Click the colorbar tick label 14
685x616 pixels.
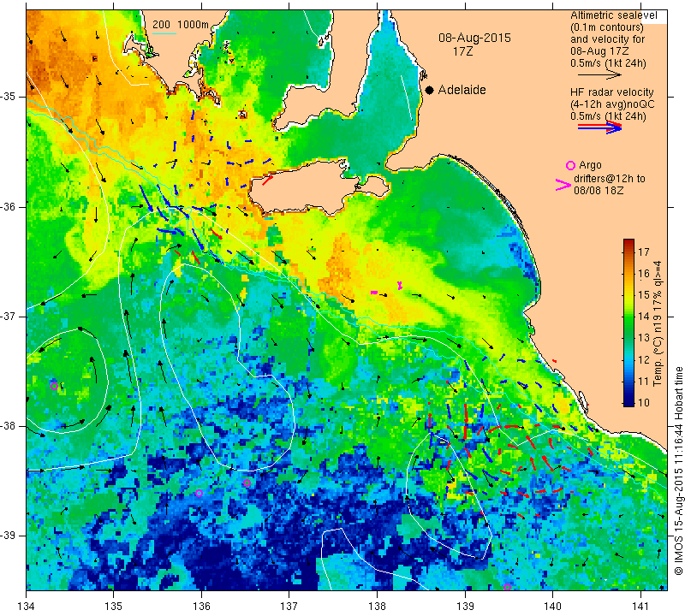point(644,317)
